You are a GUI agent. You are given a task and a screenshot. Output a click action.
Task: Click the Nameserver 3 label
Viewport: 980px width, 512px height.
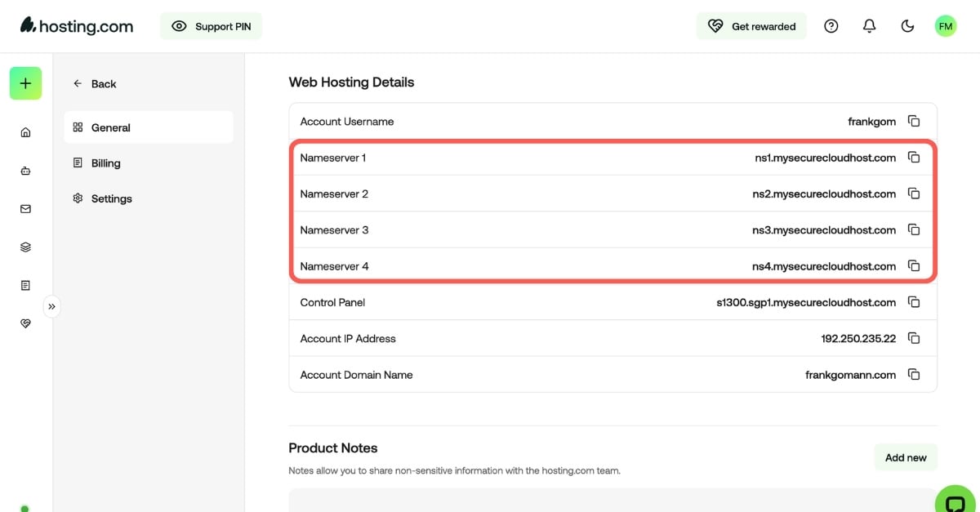point(334,230)
